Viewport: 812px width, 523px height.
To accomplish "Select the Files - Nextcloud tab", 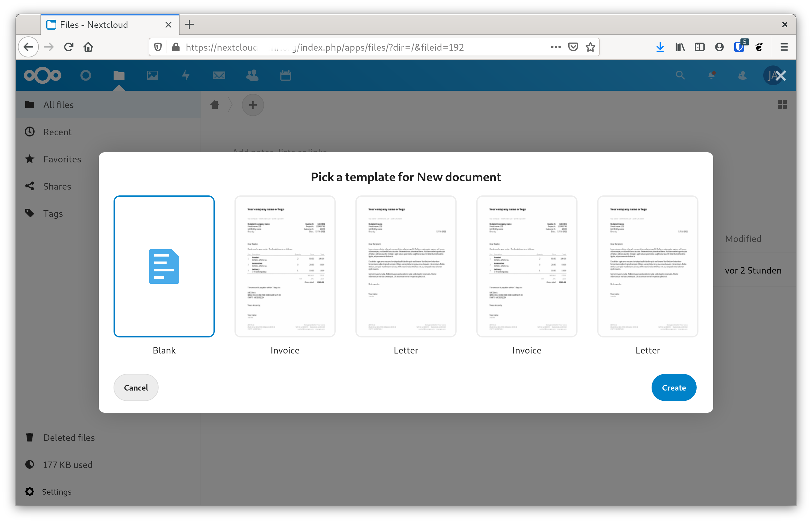I will pos(110,24).
